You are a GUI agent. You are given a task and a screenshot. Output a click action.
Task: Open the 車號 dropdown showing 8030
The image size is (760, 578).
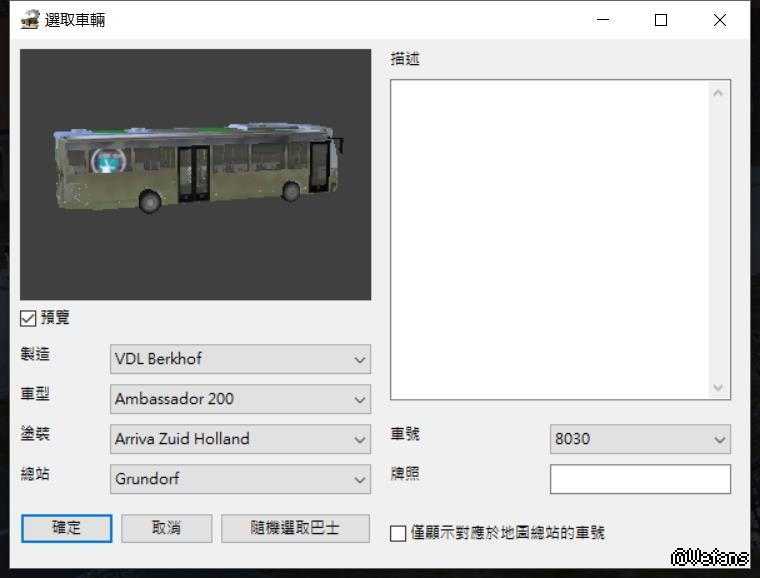point(640,439)
